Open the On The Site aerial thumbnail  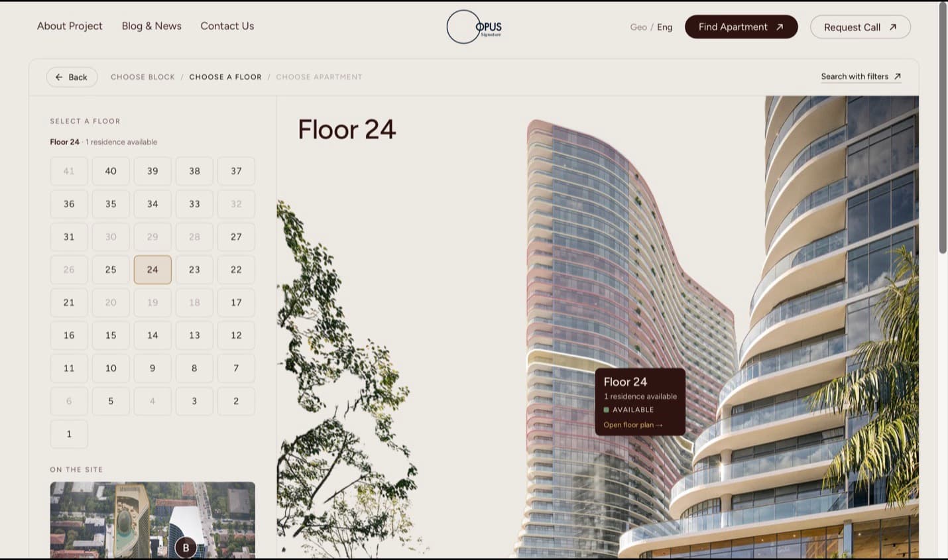pos(152,520)
